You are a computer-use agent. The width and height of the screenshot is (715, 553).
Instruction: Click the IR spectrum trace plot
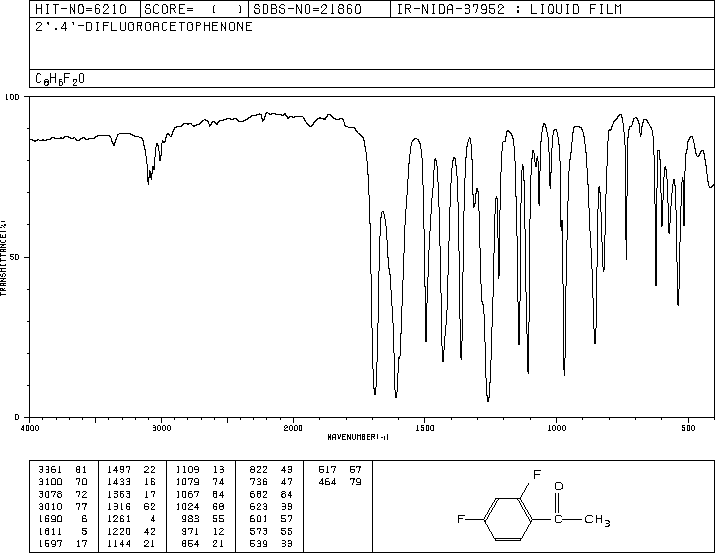tap(372, 257)
